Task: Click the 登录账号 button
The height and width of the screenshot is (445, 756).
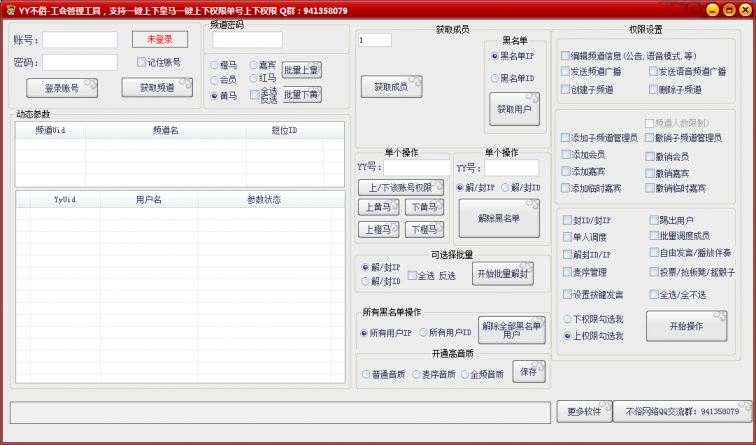Action: (62, 88)
